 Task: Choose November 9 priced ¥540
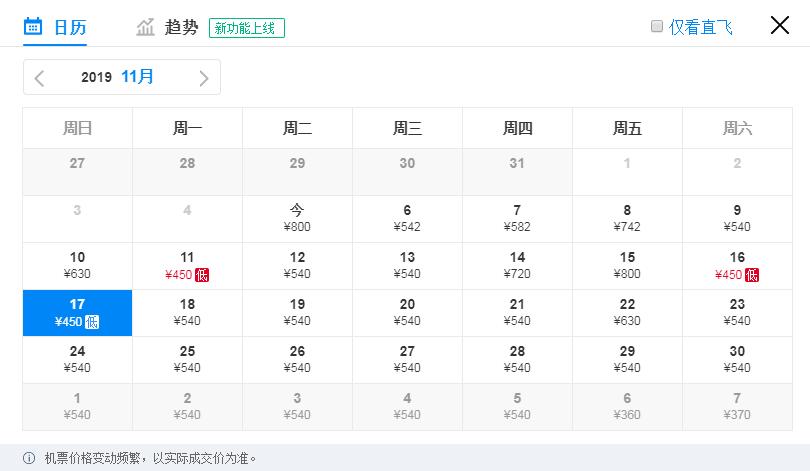[x=737, y=219]
